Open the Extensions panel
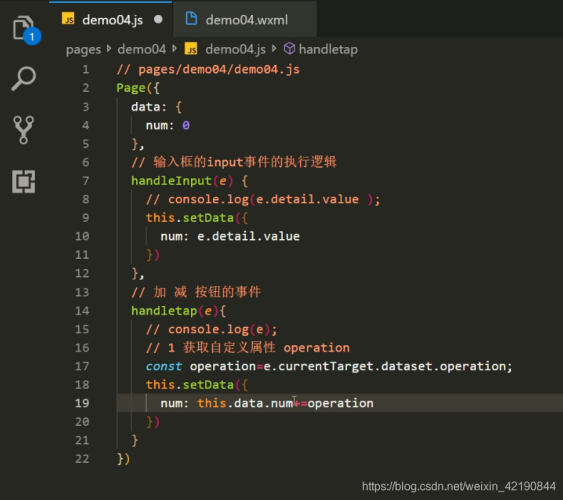Viewport: 563px width, 500px height. 24,181
